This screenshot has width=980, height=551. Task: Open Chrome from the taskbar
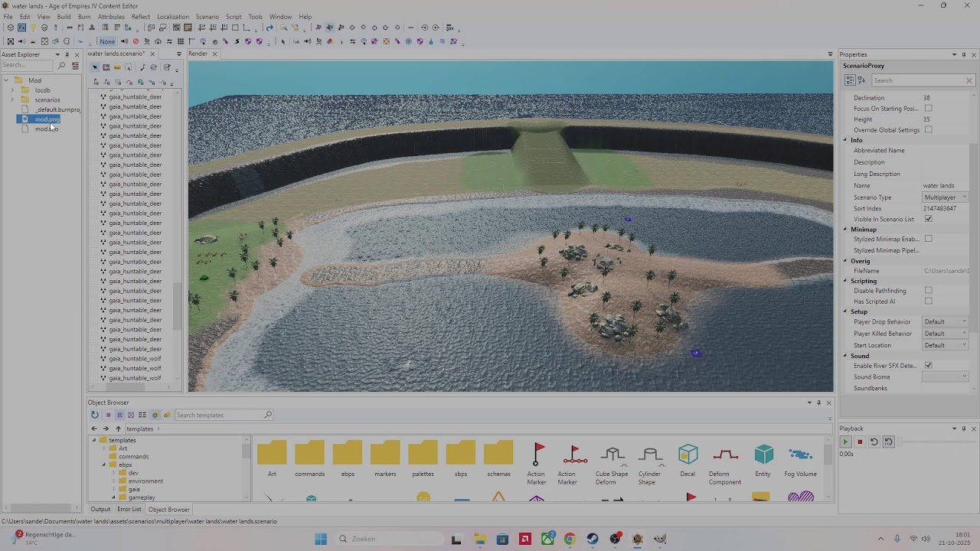coord(570,539)
